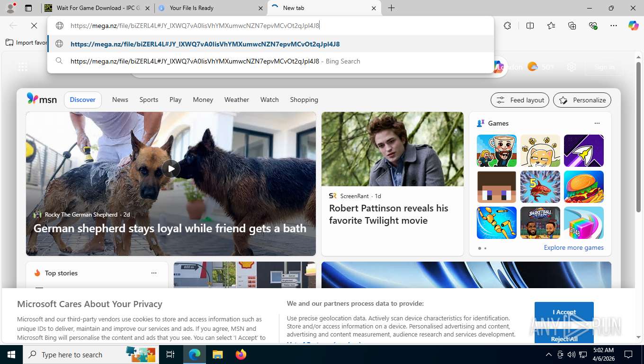
Task: Open the Windows Start menu
Action: click(x=11, y=355)
